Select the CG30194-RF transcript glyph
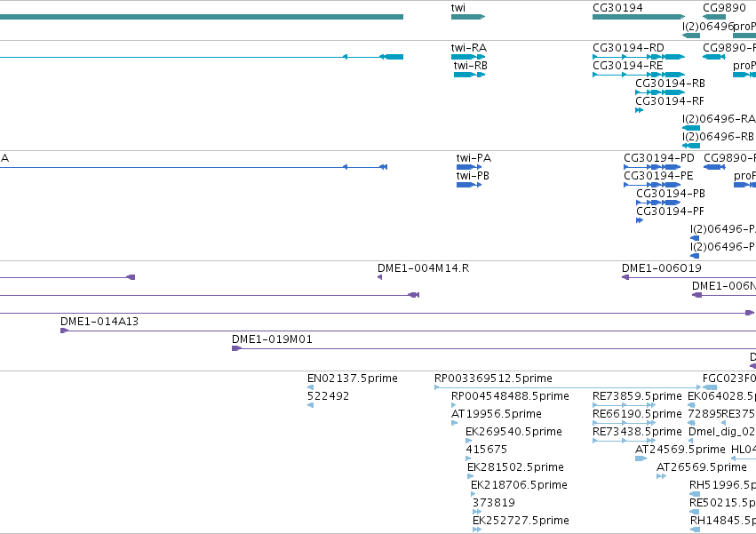 point(640,110)
